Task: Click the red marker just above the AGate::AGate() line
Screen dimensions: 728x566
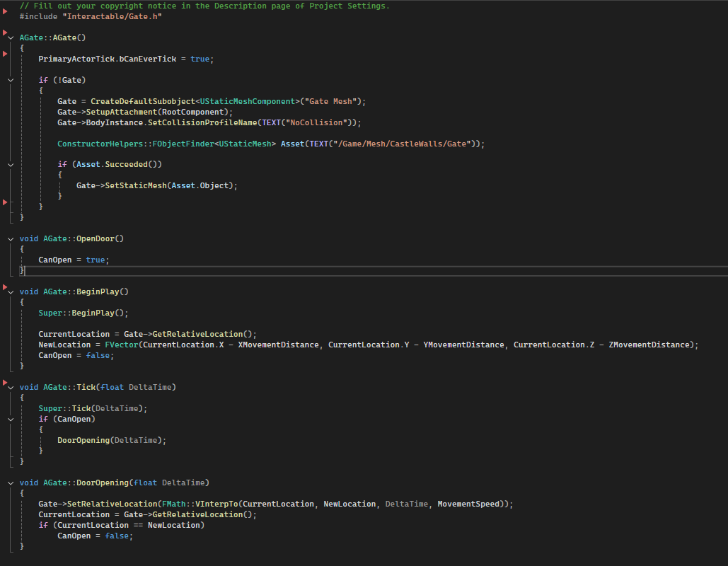Action: pos(6,33)
